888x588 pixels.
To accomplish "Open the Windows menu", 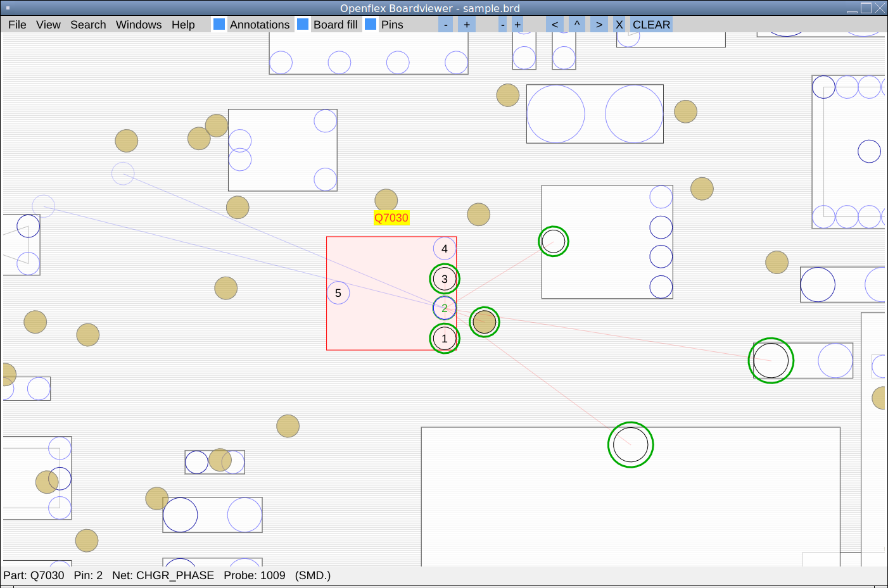I will [139, 25].
